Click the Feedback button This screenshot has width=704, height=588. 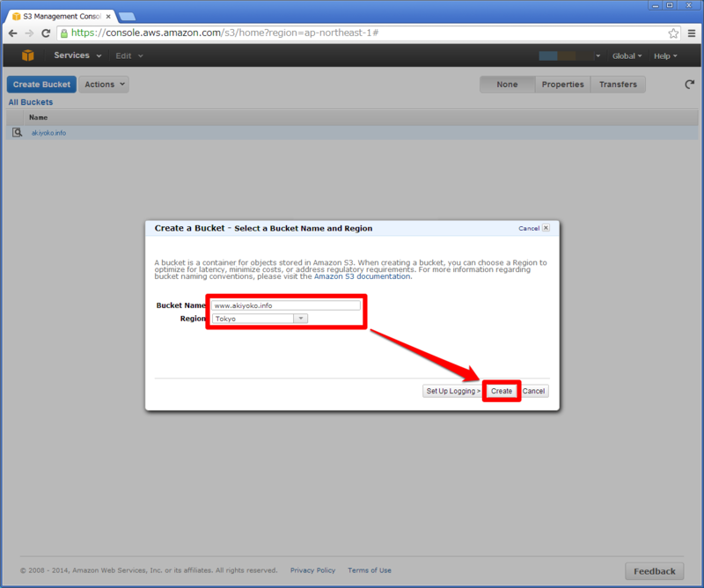pos(655,571)
